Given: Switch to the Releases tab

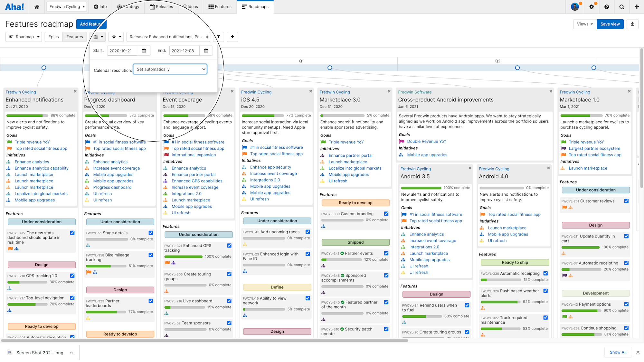Looking at the screenshot, I should coord(161,7).
